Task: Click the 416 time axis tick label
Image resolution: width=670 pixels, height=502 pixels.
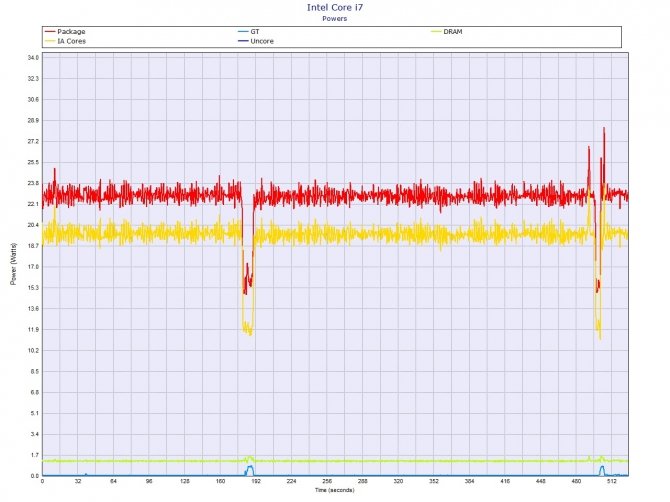Action: pos(505,481)
